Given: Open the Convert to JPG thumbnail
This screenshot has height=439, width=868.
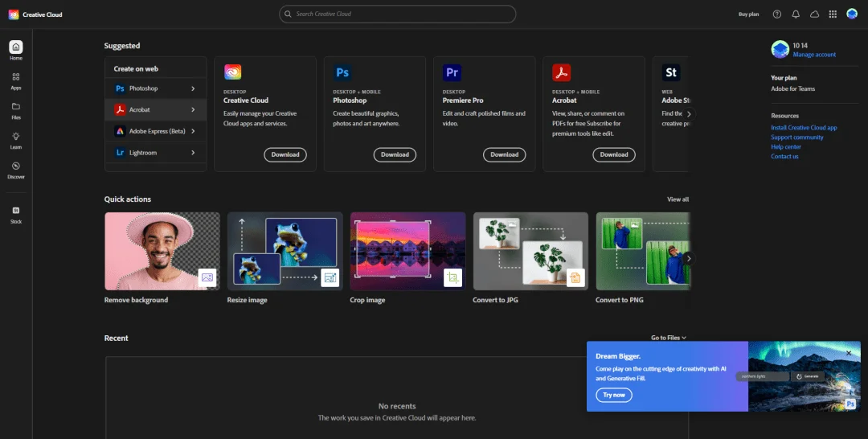Looking at the screenshot, I should 531,252.
